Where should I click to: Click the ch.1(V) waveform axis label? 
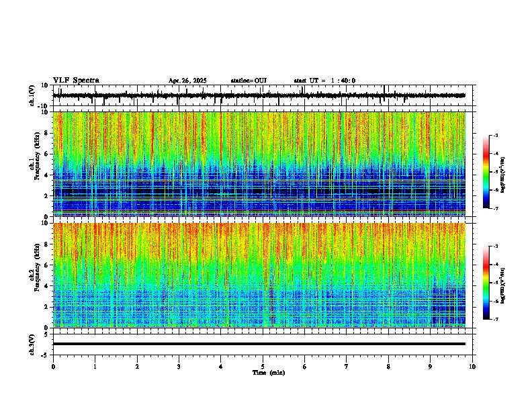[32, 95]
